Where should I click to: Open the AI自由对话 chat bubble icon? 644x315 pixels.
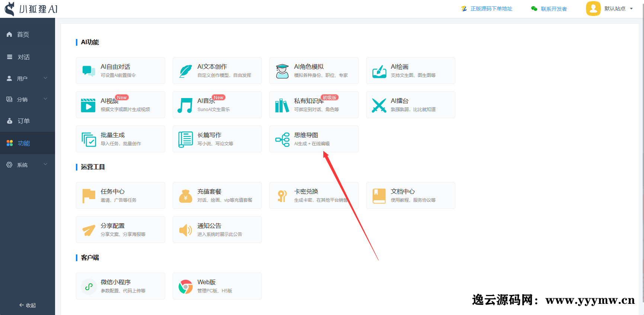click(89, 71)
